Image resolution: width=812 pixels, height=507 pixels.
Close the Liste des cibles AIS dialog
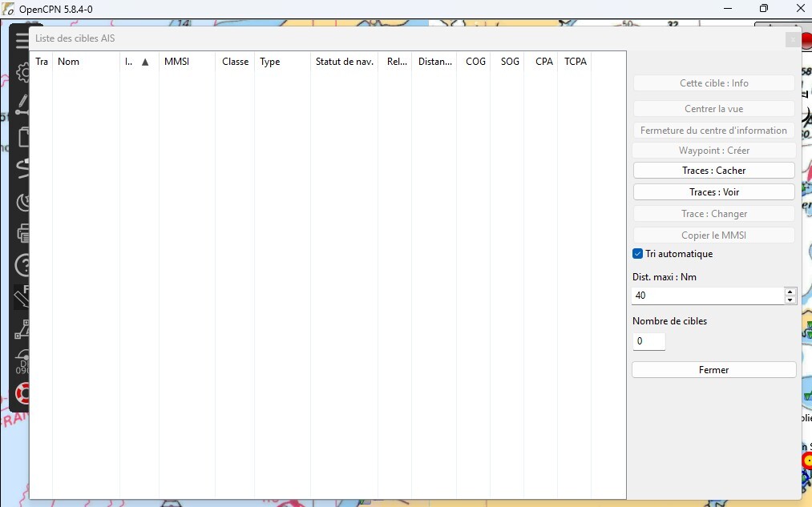793,38
